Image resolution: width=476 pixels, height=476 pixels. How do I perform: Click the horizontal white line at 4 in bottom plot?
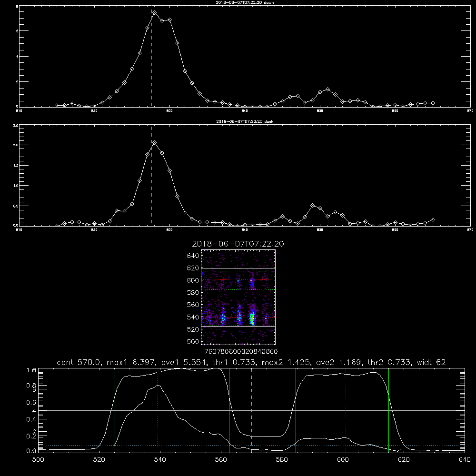(251, 410)
